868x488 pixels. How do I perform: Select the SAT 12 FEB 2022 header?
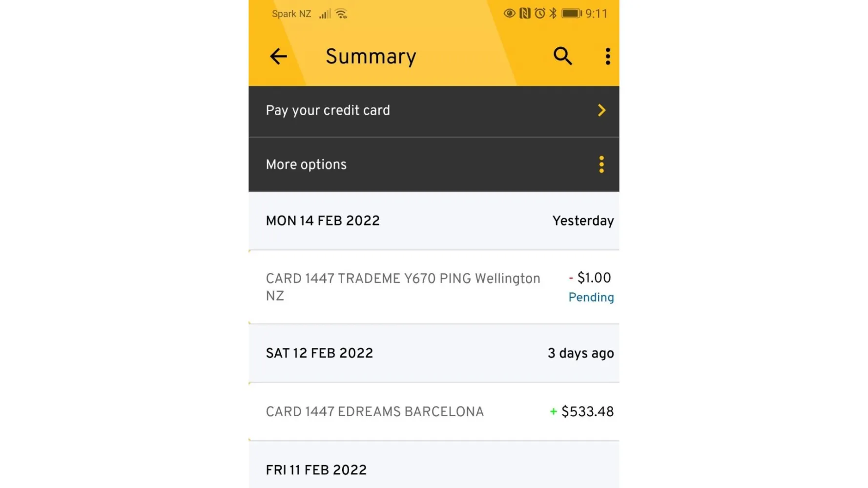319,353
